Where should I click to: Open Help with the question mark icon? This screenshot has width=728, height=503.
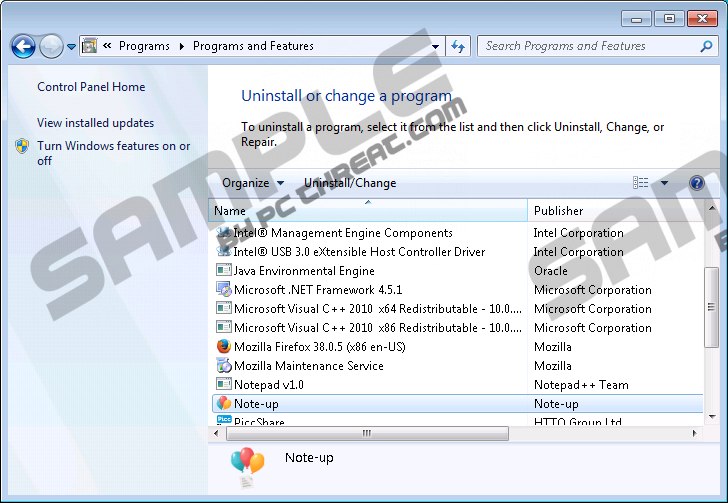[696, 183]
